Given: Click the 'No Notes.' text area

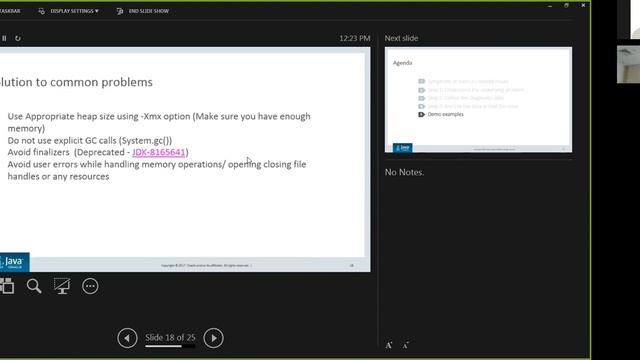Looking at the screenshot, I should [404, 172].
